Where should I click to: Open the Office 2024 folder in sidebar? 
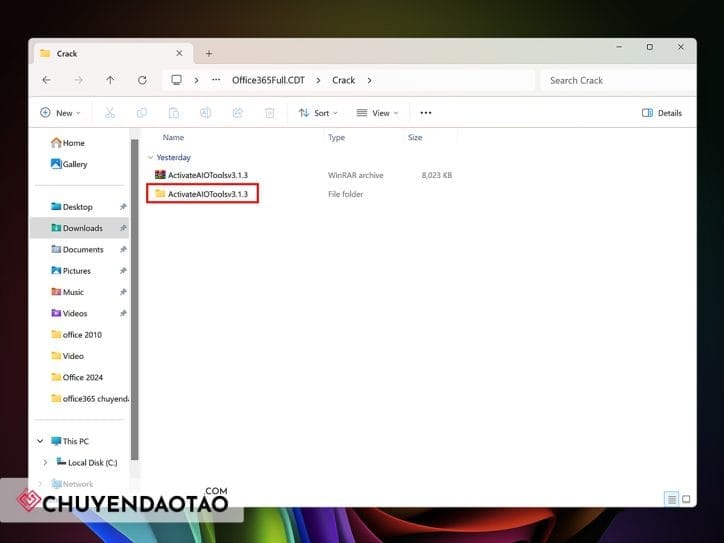(x=77, y=377)
